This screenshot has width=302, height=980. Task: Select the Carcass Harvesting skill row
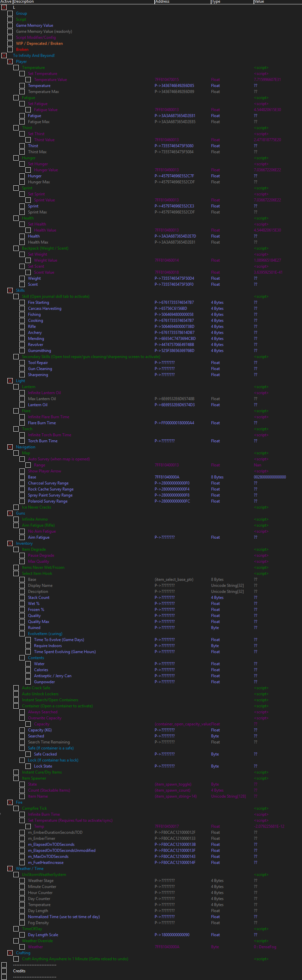(x=44, y=308)
